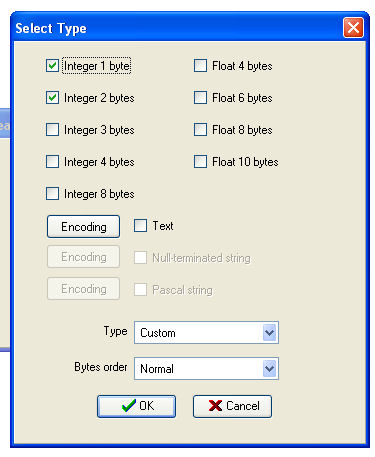The image size is (375, 457).
Task: Select the Float 8 bytes checkbox
Action: [200, 130]
